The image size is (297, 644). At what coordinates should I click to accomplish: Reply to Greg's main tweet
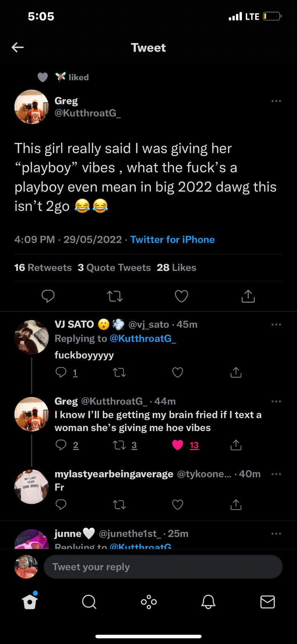pos(48,297)
